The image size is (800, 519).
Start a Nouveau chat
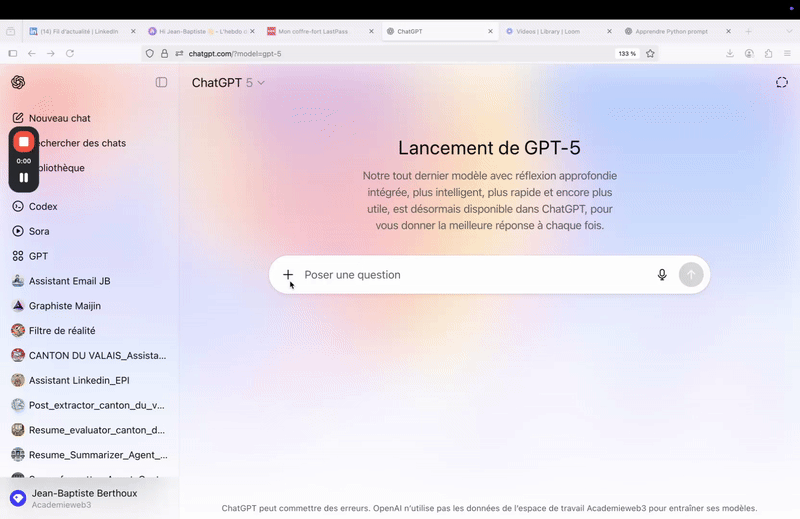(51, 118)
